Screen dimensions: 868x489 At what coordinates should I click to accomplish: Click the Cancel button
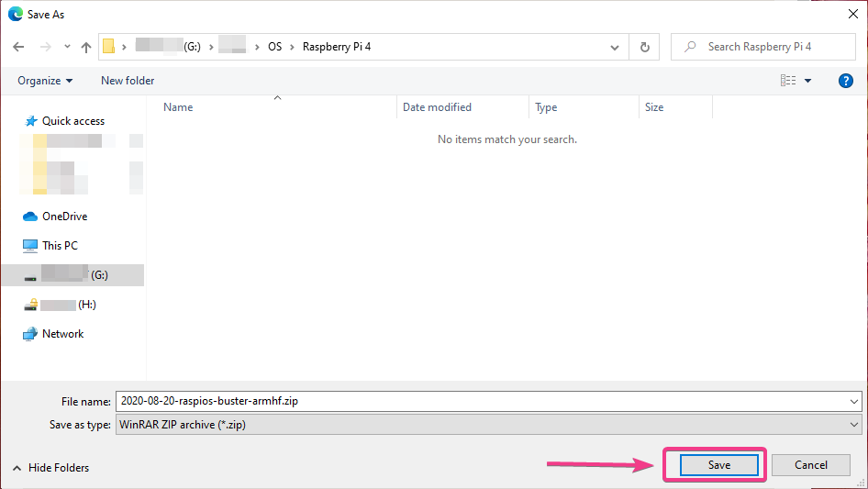(810, 465)
